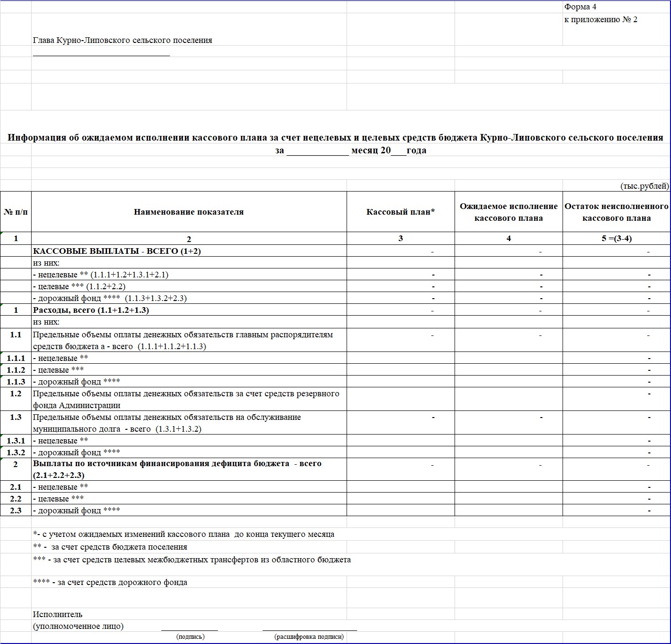
Task: Click the "за ____ месяц 20__ года" line
Action: click(x=351, y=151)
